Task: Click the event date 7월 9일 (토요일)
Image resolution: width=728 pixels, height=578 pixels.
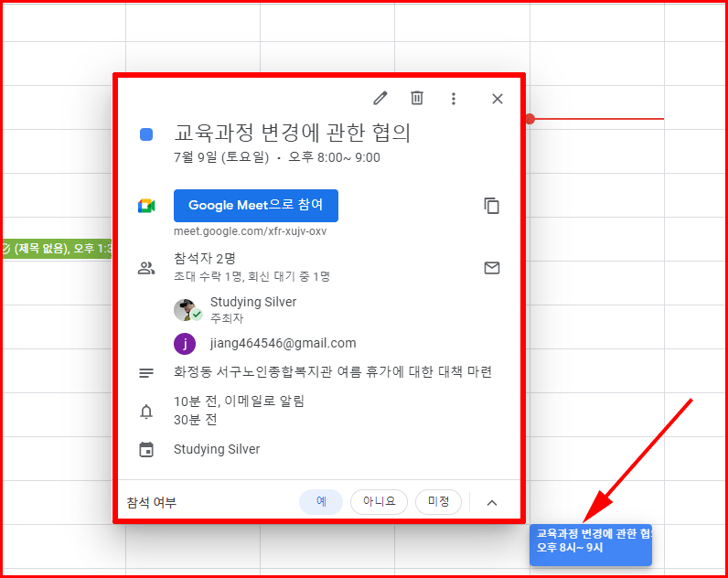Action: pos(221,157)
